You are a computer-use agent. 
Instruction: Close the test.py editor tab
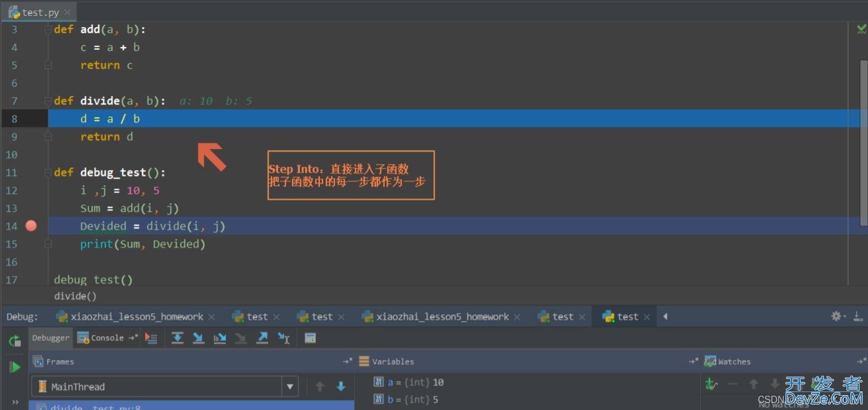[x=67, y=12]
